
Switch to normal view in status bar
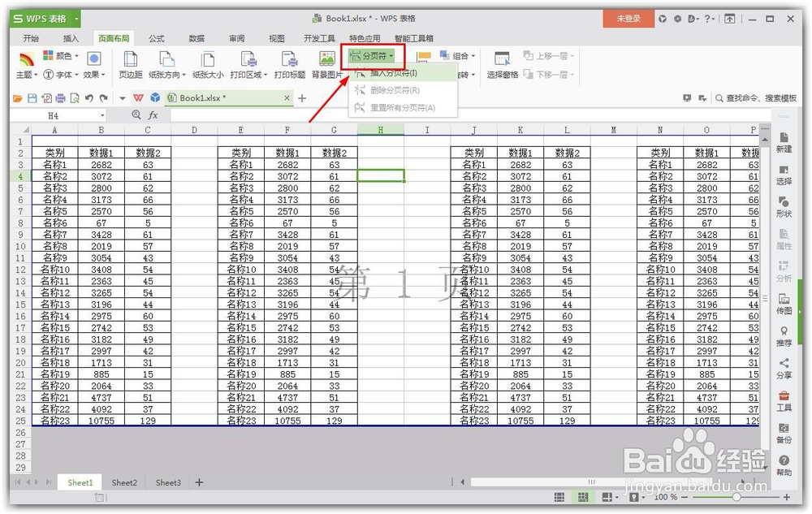pos(559,497)
